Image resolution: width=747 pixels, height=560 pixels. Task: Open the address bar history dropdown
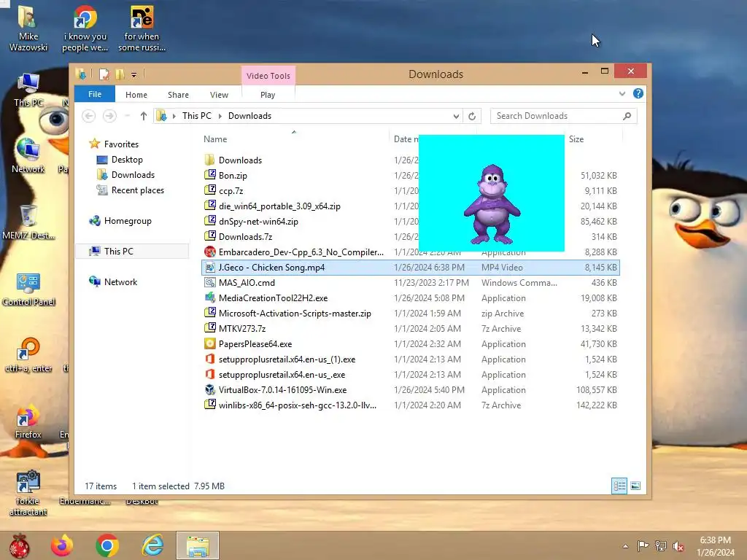click(456, 116)
